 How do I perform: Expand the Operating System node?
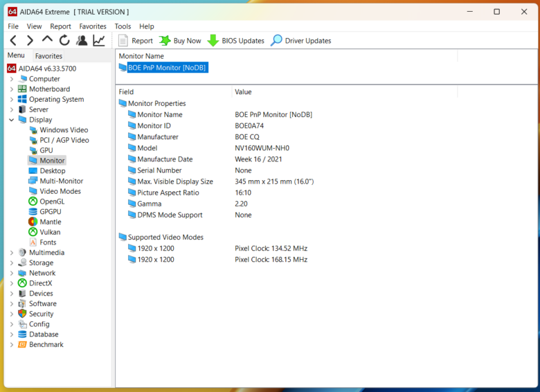12,99
